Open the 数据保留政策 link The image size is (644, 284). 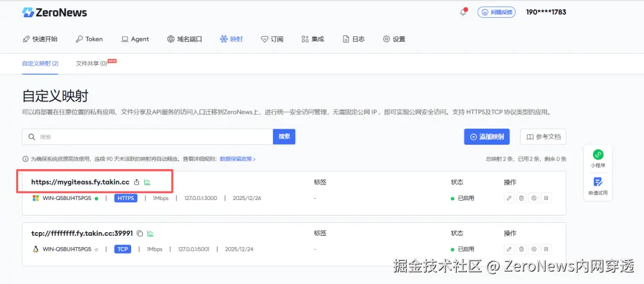coord(238,159)
